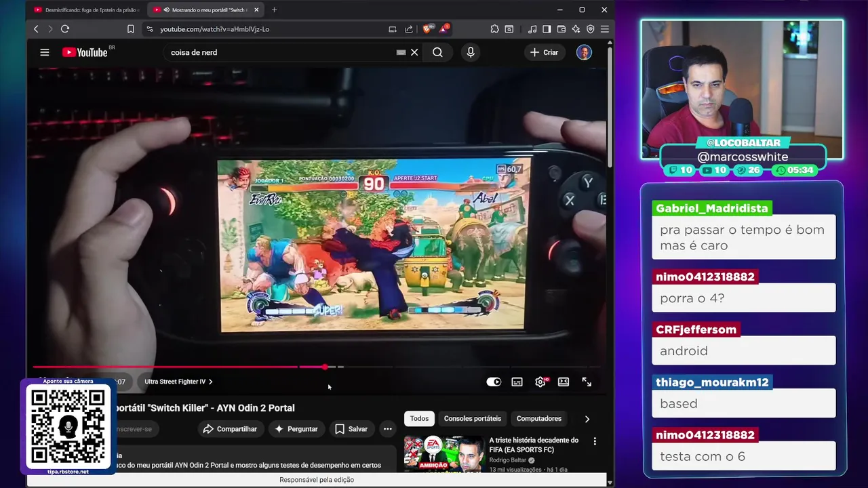
Task: Open the user account avatar menu
Action: click(x=584, y=52)
